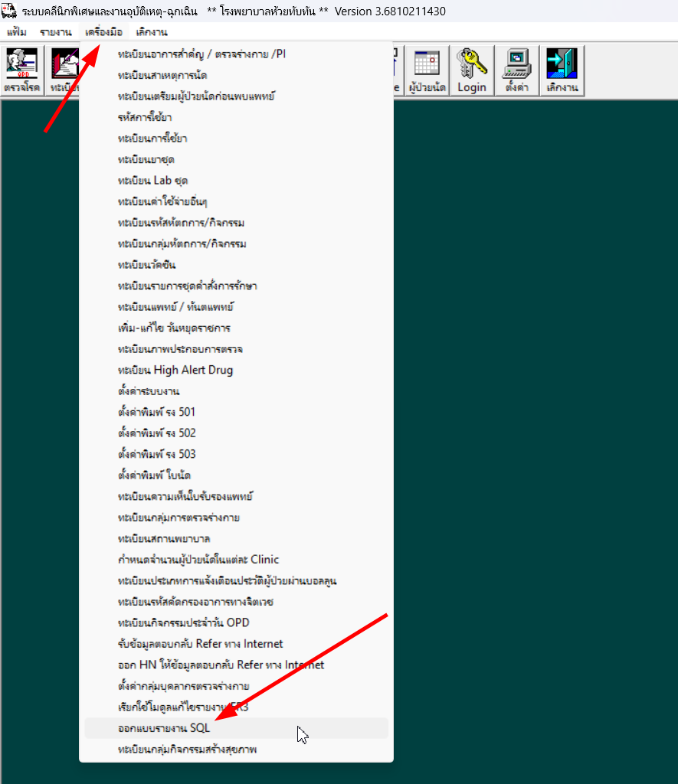678x784 pixels.
Task: Choose ทะเบียน High Alert Drug entry
Action: [175, 370]
